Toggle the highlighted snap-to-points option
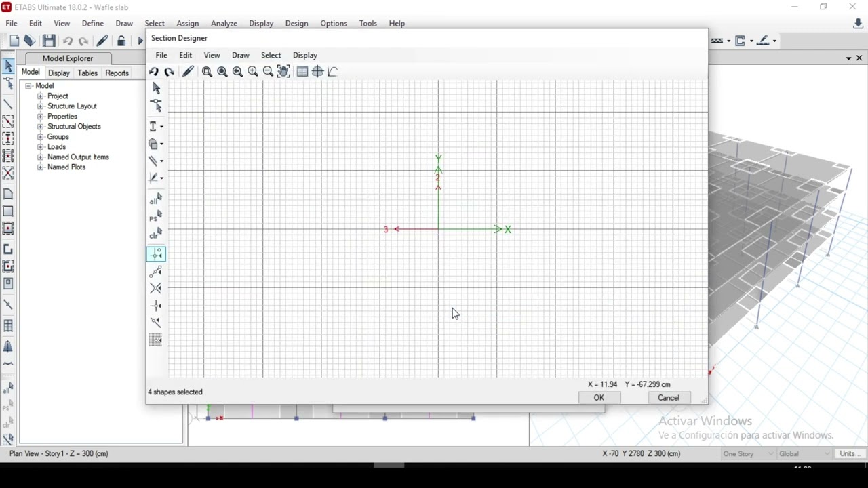Screen dimensions: 868x488 click(x=156, y=254)
